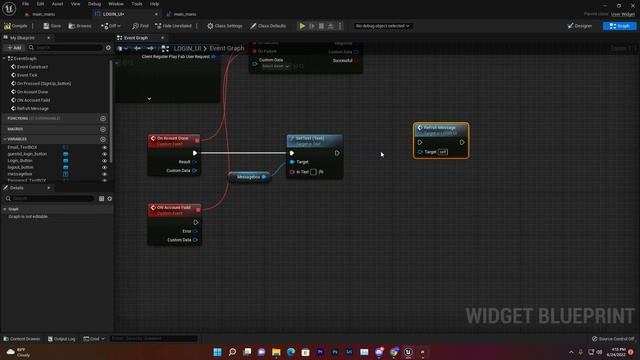Open Find in the blueprint toolbar
Image resolution: width=640 pixels, height=360 pixels.
pos(140,26)
